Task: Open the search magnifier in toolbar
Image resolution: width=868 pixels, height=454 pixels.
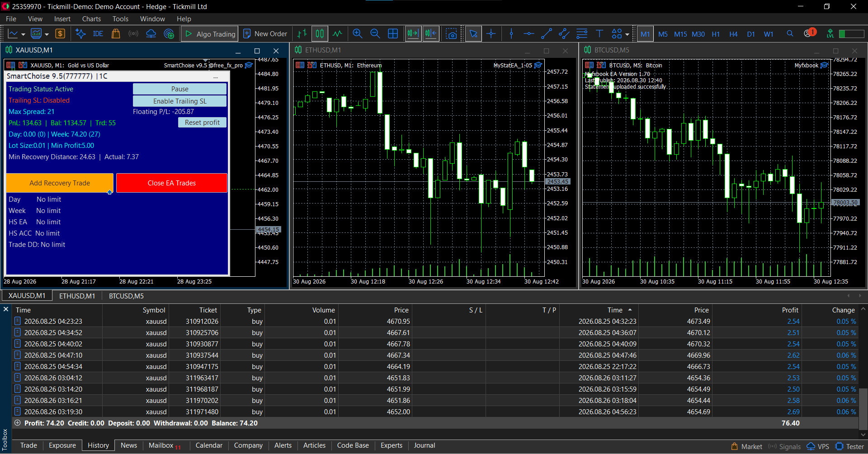Action: (x=790, y=34)
